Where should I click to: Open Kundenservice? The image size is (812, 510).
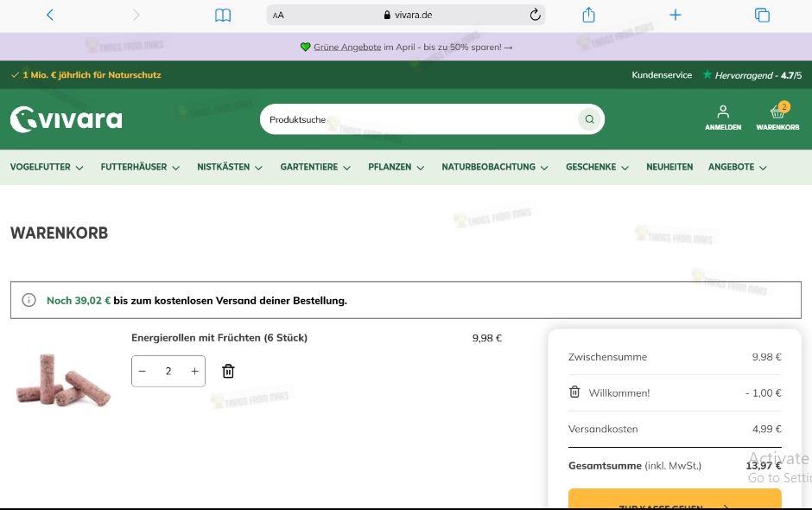point(662,75)
